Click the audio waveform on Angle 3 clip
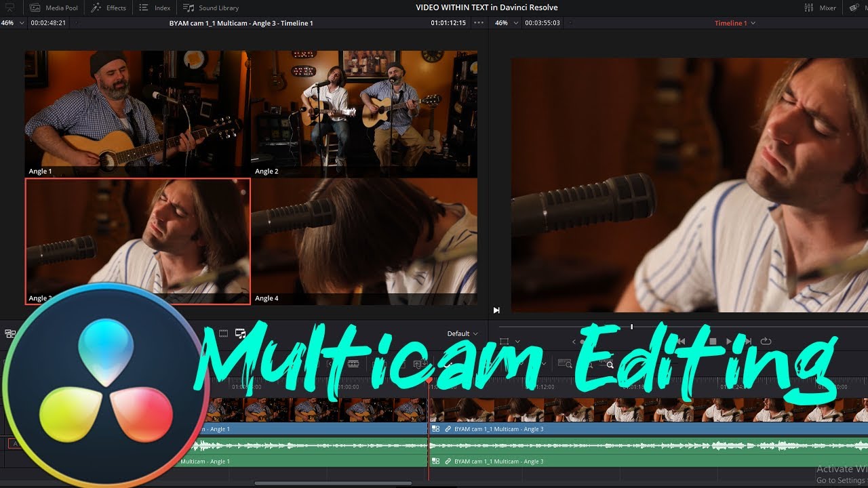Viewport: 868px width, 488px height. click(x=649, y=446)
